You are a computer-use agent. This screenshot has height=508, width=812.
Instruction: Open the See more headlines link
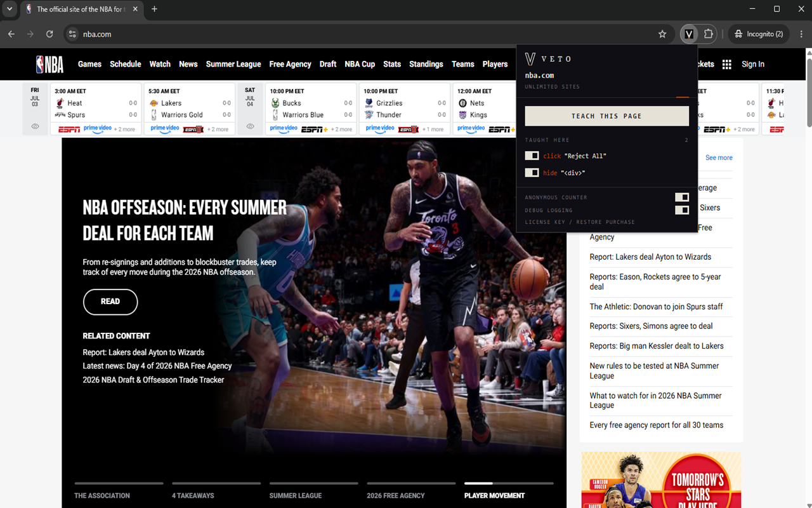coord(719,157)
